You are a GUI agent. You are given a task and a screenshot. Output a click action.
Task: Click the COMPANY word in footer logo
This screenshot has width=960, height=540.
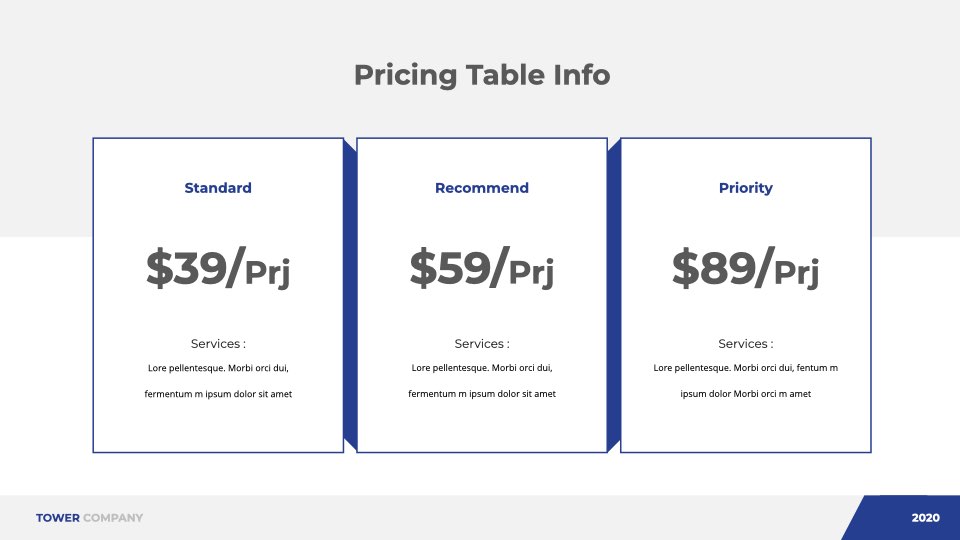point(113,518)
